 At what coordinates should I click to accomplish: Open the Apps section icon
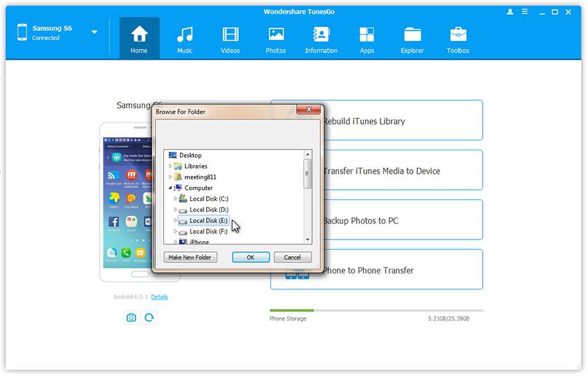click(x=367, y=39)
